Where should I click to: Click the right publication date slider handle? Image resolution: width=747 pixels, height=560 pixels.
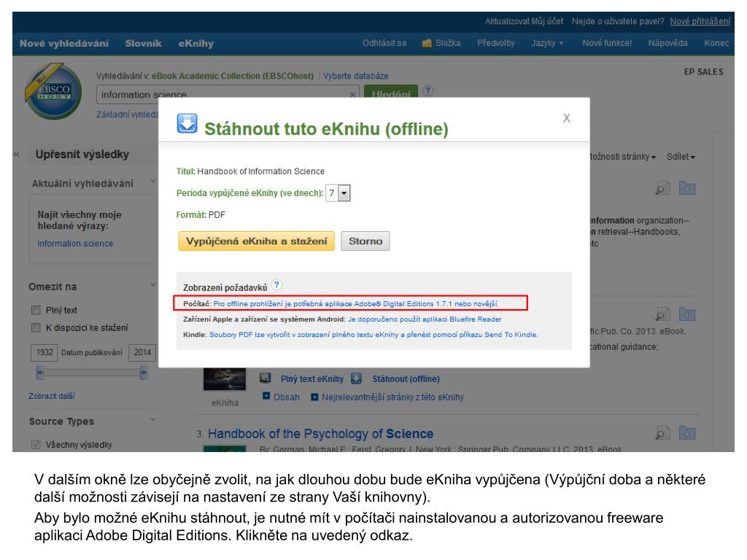(144, 372)
